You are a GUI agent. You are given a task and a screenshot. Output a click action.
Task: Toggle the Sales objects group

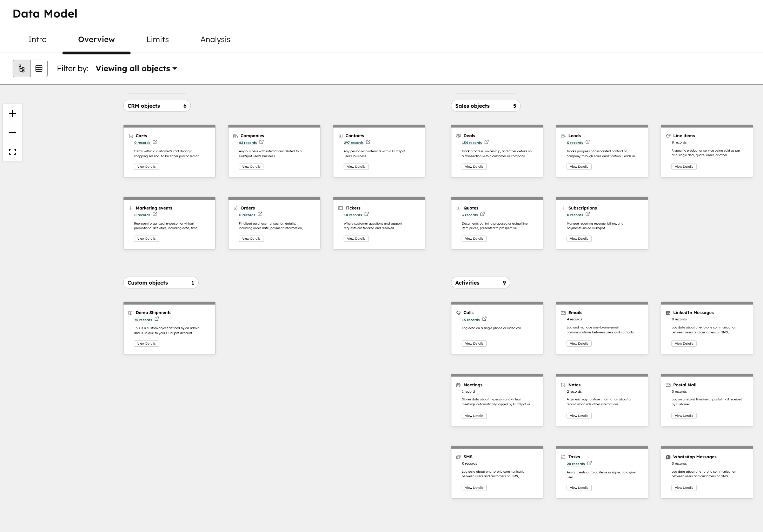tap(485, 106)
